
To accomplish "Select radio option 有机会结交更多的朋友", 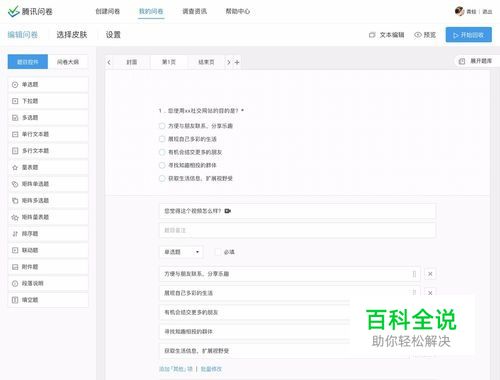I will point(162,152).
